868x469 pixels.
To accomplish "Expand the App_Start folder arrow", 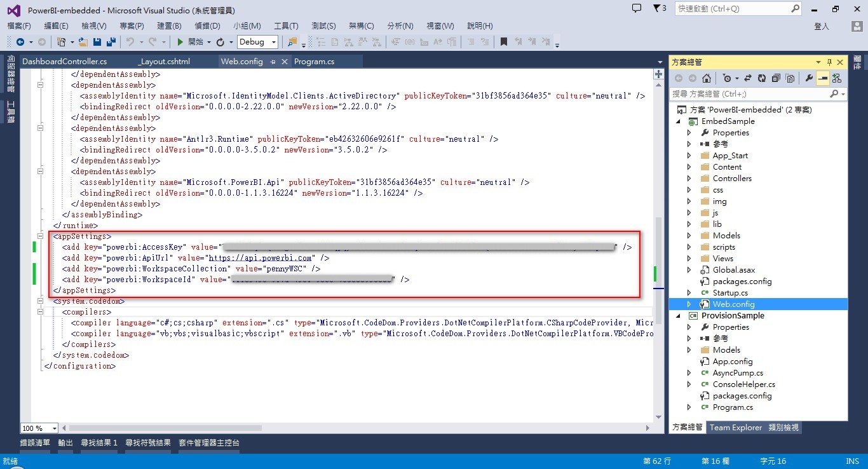I will [689, 156].
